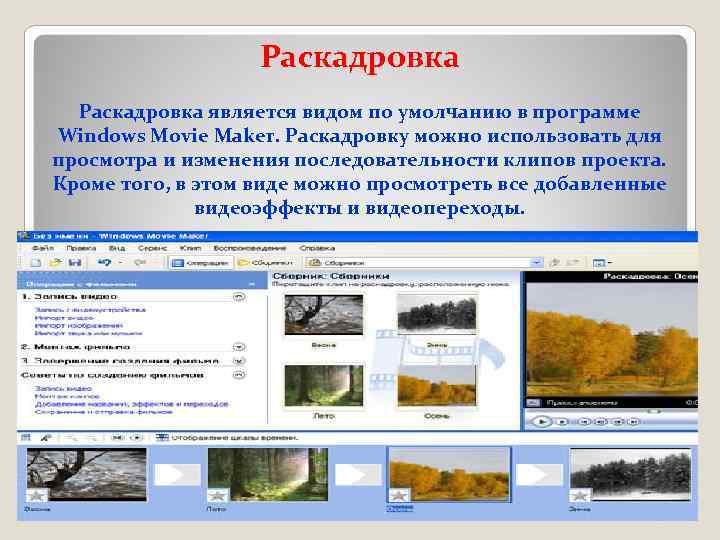The height and width of the screenshot is (540, 720).
Task: Click the Up one level icon
Action: (x=555, y=263)
